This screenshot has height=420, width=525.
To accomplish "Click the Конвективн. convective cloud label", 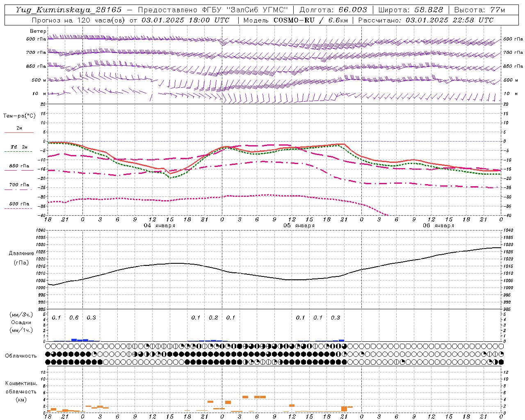I will click(x=21, y=383).
